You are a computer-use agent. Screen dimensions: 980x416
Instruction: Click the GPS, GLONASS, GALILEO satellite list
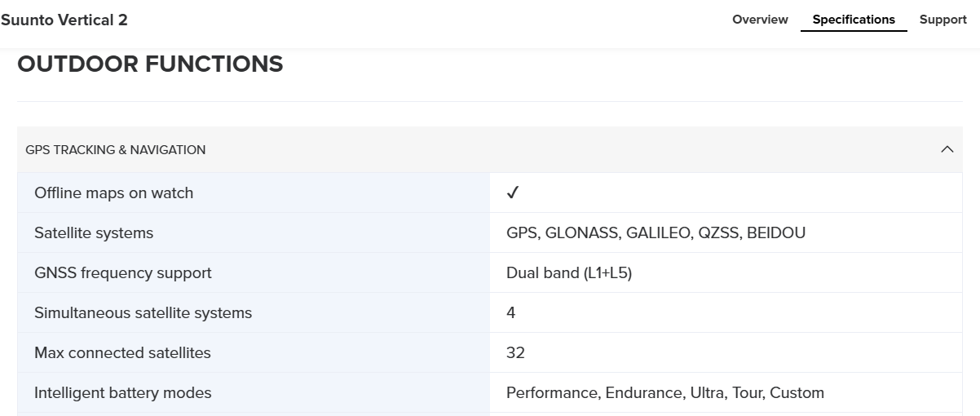(x=656, y=233)
